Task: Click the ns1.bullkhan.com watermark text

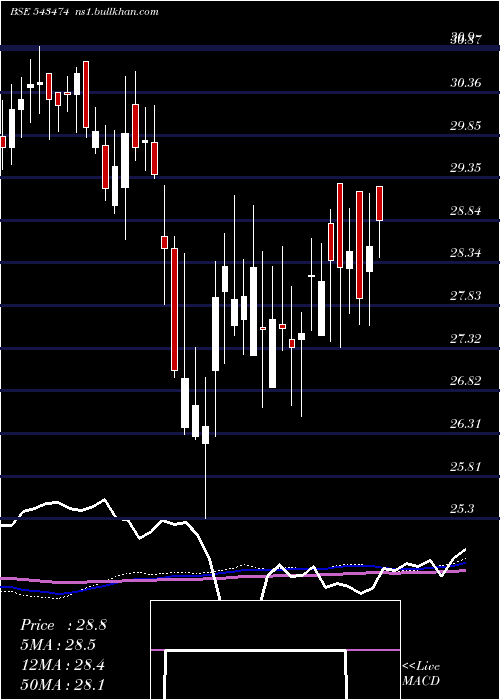Action: point(116,12)
